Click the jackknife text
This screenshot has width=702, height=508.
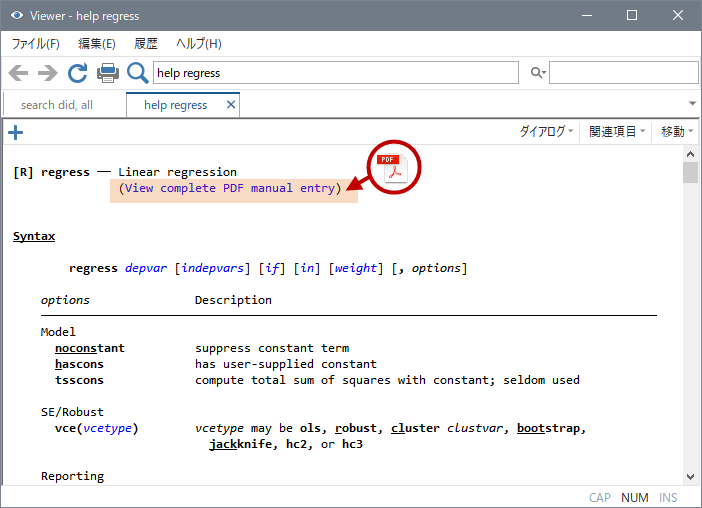(240, 444)
